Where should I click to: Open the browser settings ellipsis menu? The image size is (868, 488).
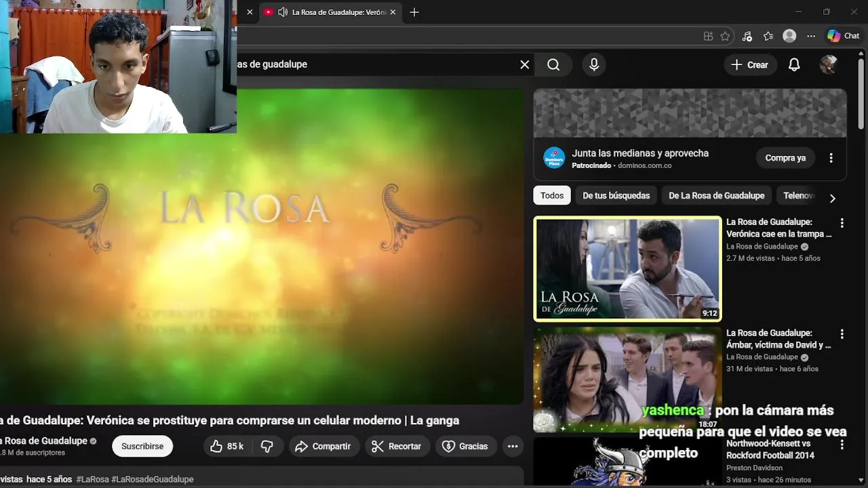(811, 36)
